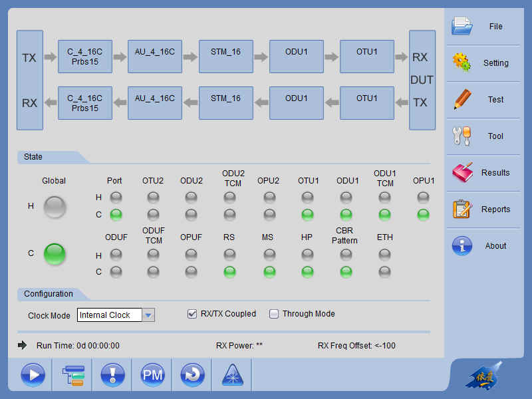
Task: Click the RX DUT TX block
Action: click(x=422, y=80)
